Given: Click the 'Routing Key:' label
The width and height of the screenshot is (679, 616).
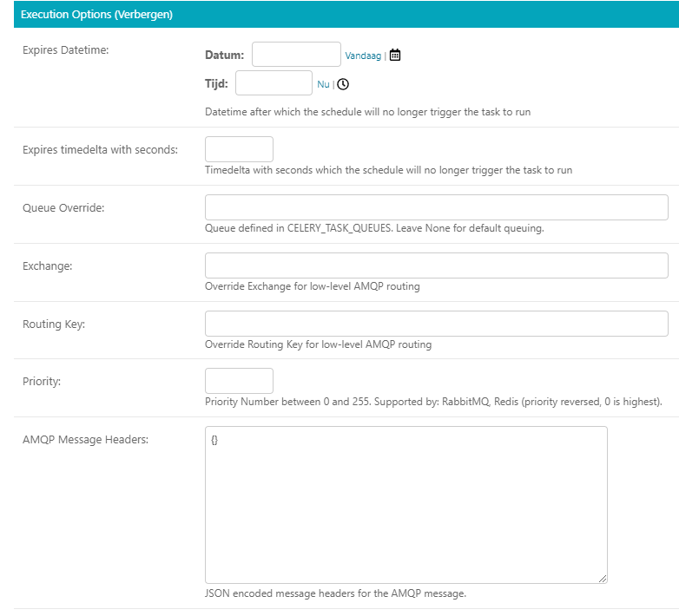Looking at the screenshot, I should point(53,324).
